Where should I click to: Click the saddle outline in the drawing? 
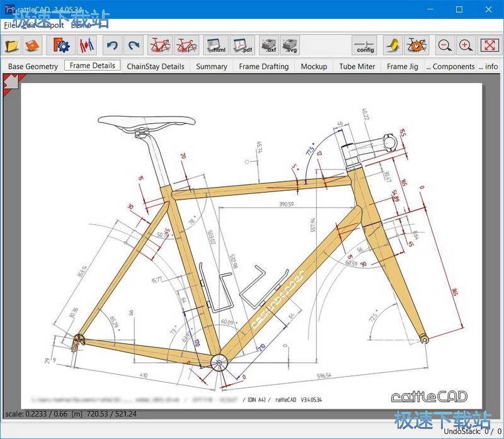[x=147, y=123]
